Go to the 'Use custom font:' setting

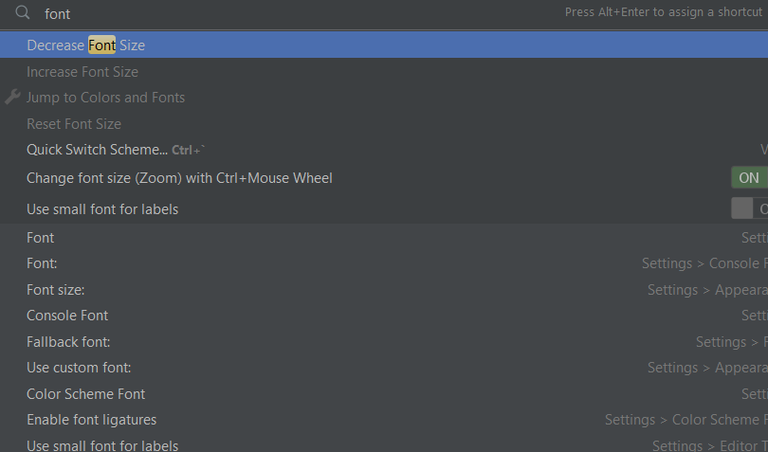click(x=79, y=368)
